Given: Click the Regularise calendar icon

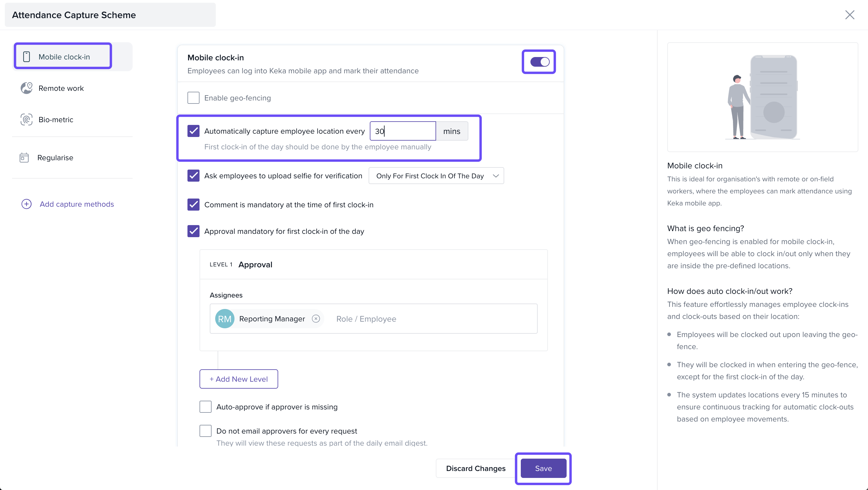Looking at the screenshot, I should [24, 157].
